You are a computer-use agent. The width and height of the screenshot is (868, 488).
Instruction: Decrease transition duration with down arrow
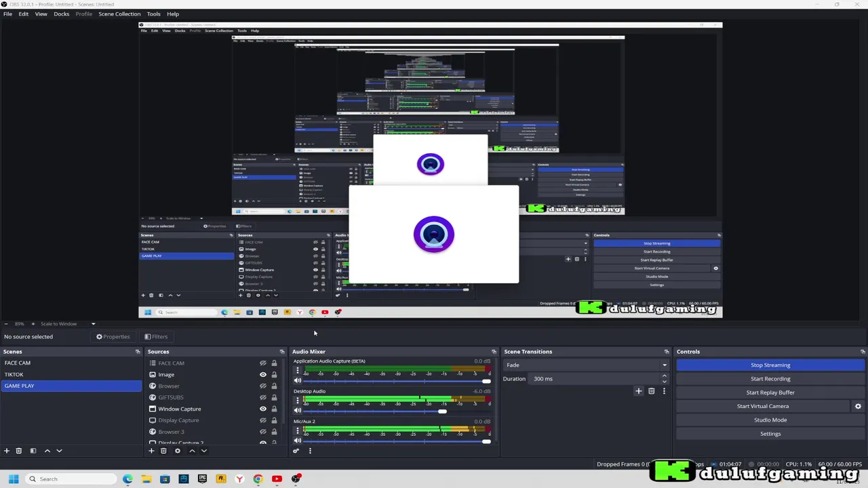pyautogui.click(x=664, y=382)
